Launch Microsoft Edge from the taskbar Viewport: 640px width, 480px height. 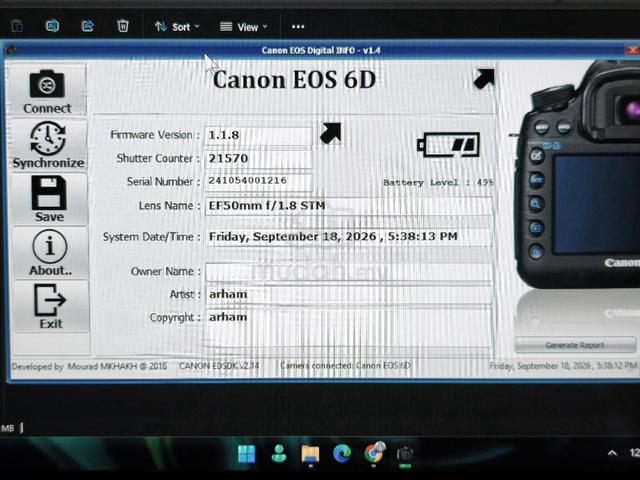tap(342, 453)
